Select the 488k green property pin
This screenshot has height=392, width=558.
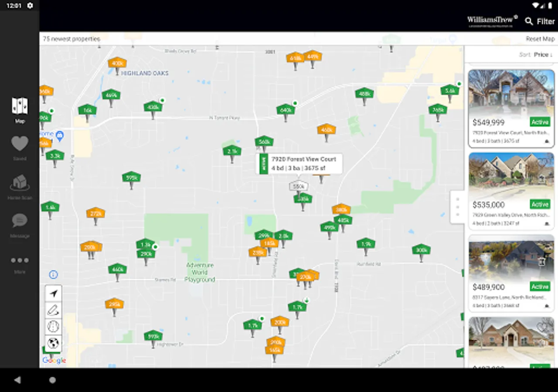pyautogui.click(x=364, y=93)
